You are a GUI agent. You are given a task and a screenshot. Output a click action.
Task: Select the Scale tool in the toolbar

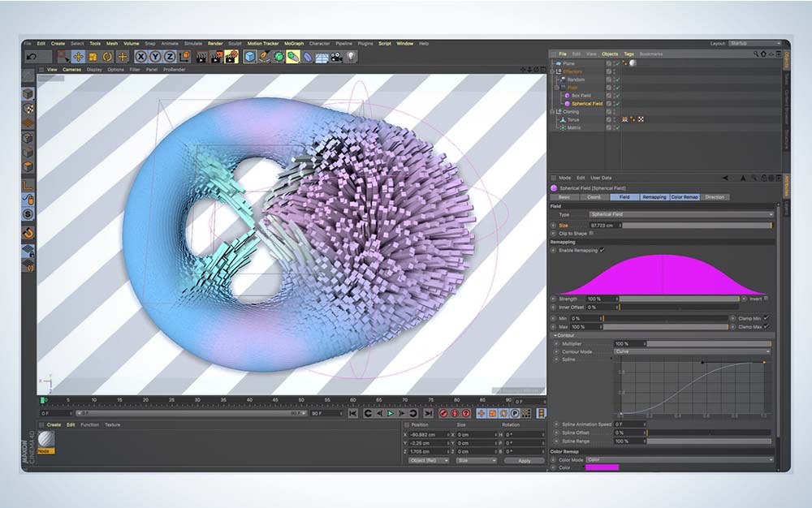91,57
